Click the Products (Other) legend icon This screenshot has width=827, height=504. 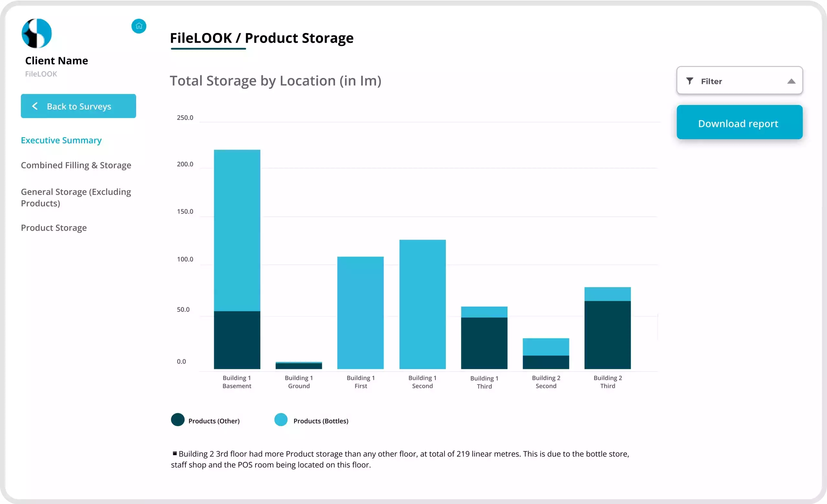point(177,421)
